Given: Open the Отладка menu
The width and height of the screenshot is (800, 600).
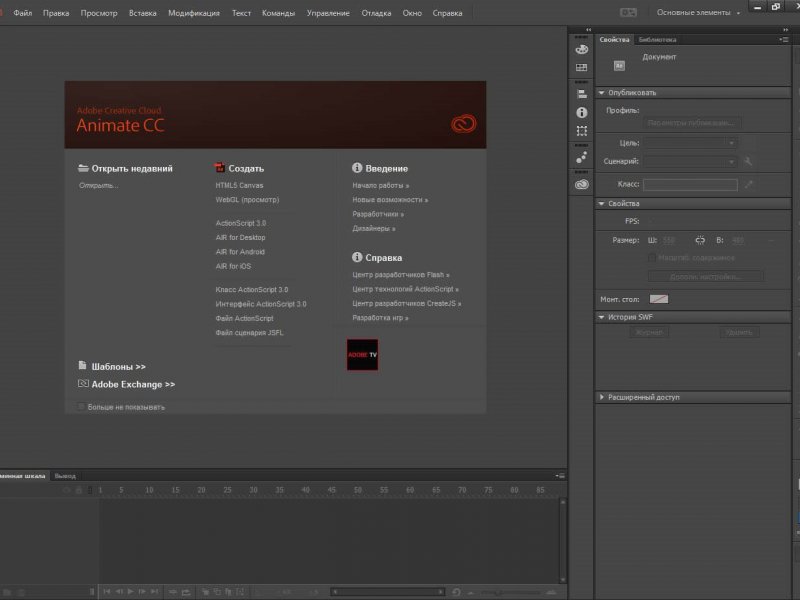Looking at the screenshot, I should (x=377, y=13).
